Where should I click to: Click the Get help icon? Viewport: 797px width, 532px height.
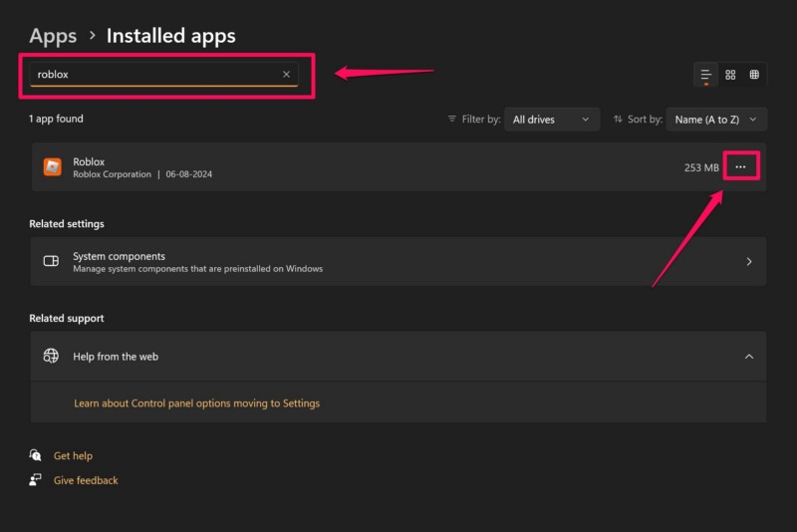pyautogui.click(x=36, y=455)
